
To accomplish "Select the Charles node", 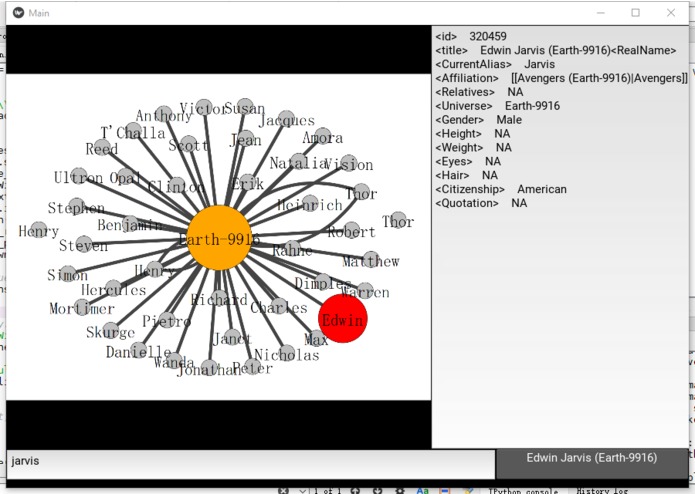I will [279, 306].
